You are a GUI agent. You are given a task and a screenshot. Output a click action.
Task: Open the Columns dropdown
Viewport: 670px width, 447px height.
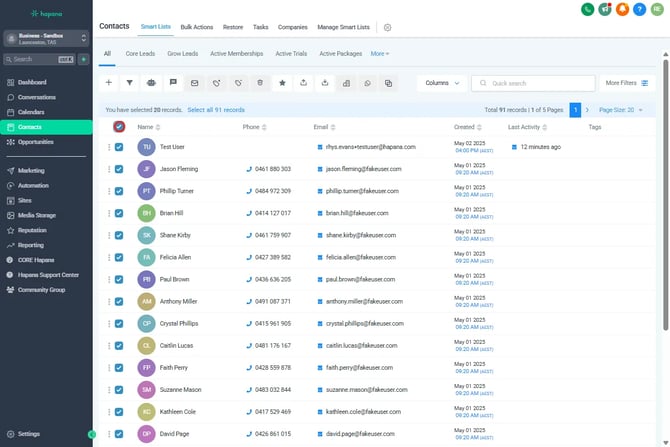[441, 83]
